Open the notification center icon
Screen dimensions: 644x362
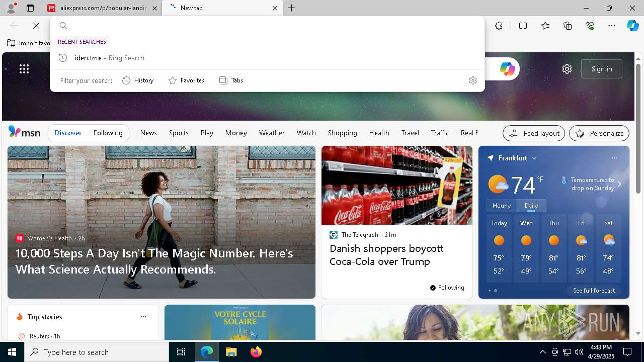[627, 352]
